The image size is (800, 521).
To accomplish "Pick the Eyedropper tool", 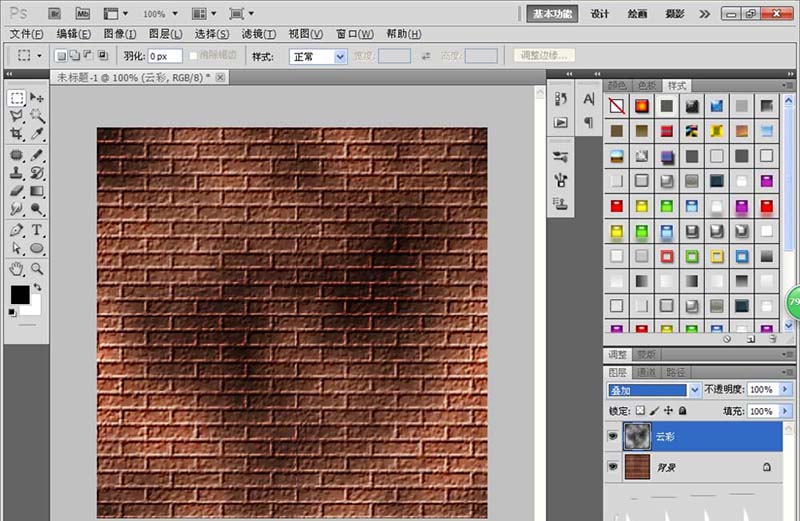I will [x=37, y=134].
